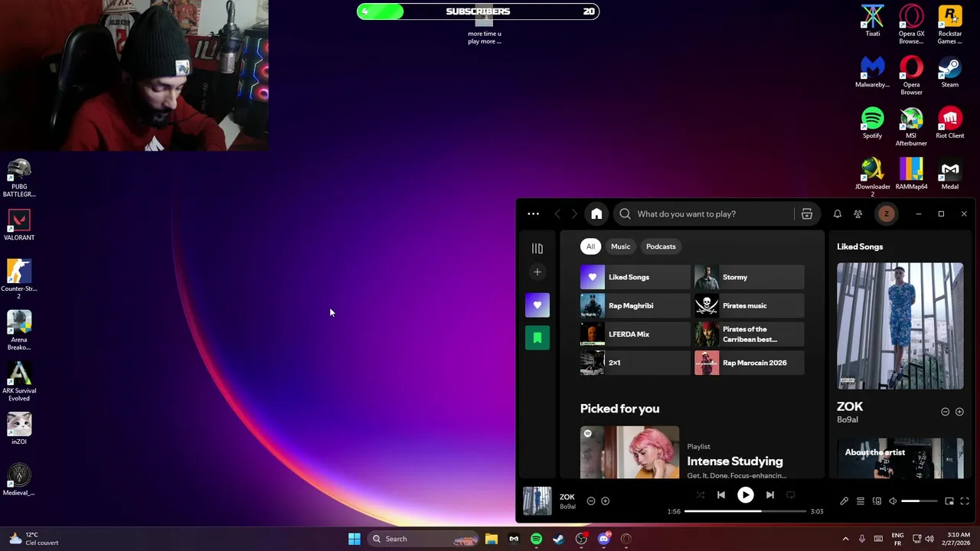This screenshot has height=551, width=980.
Task: Select the Spotify desktop shortcut
Action: [872, 124]
